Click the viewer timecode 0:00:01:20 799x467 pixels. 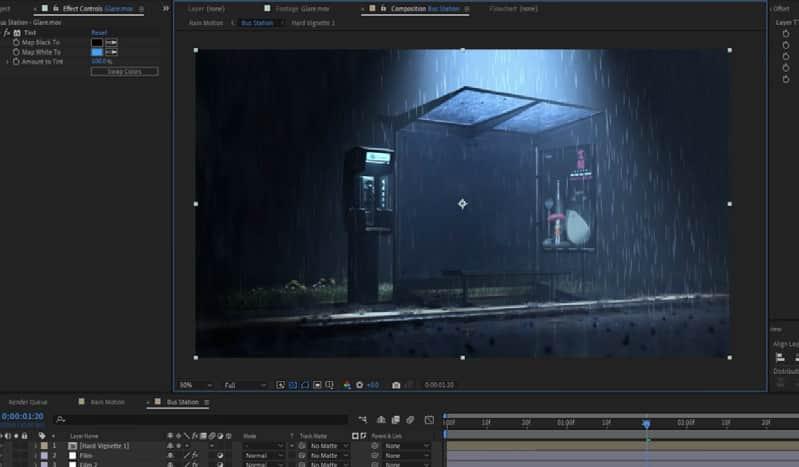[439, 385]
